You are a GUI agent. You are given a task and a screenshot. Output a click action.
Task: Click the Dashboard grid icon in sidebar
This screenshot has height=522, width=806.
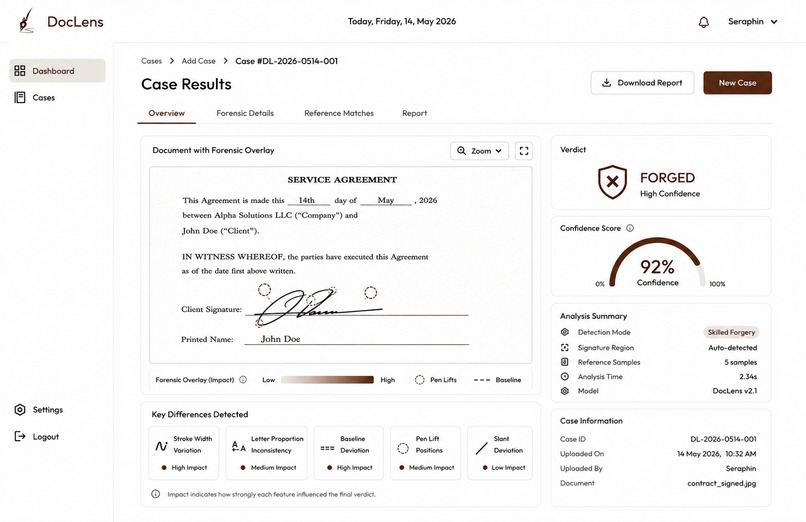tap(20, 71)
